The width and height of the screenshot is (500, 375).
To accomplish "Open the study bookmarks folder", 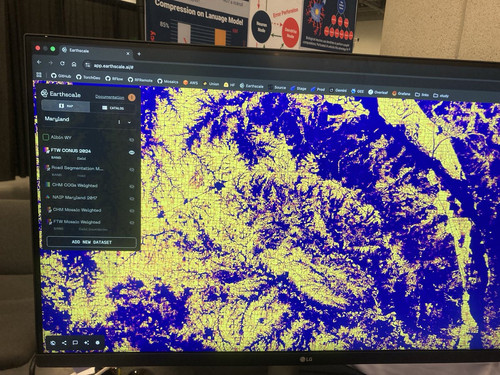I will point(441,95).
